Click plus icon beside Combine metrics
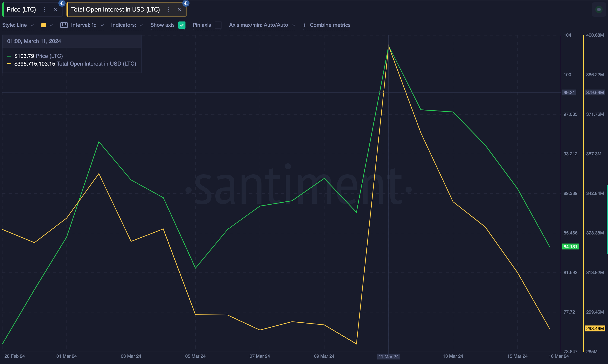This screenshot has width=608, height=364. click(304, 25)
